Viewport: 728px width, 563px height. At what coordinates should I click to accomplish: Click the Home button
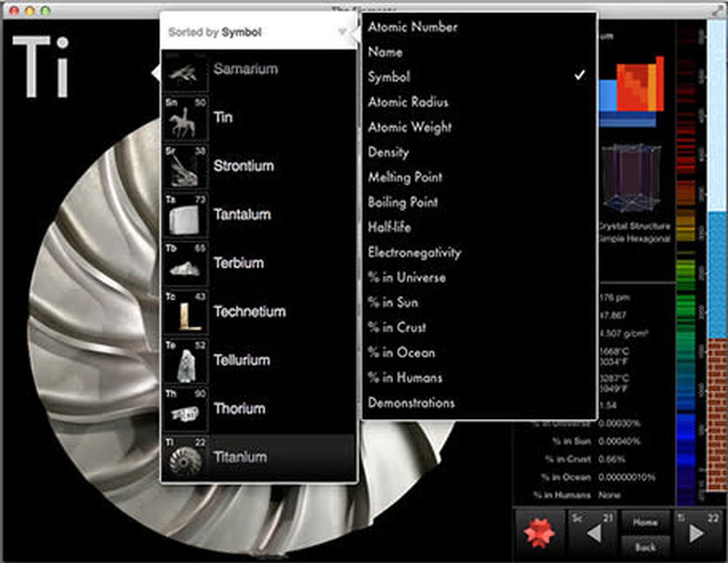pyautogui.click(x=645, y=522)
